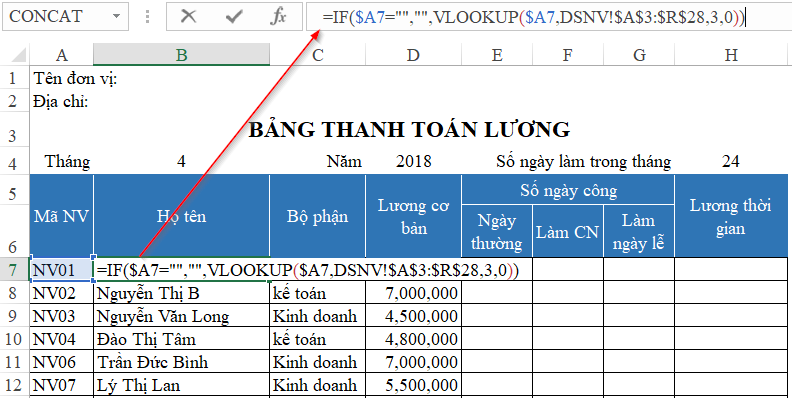Select the BẢNG THANH TOÁN LƯƠNG title cell
The image size is (792, 398).
click(409, 130)
